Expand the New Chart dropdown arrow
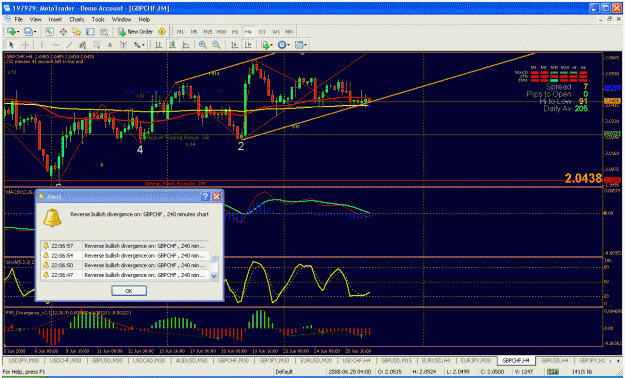This screenshot has height=378, width=625. pyautogui.click(x=18, y=32)
